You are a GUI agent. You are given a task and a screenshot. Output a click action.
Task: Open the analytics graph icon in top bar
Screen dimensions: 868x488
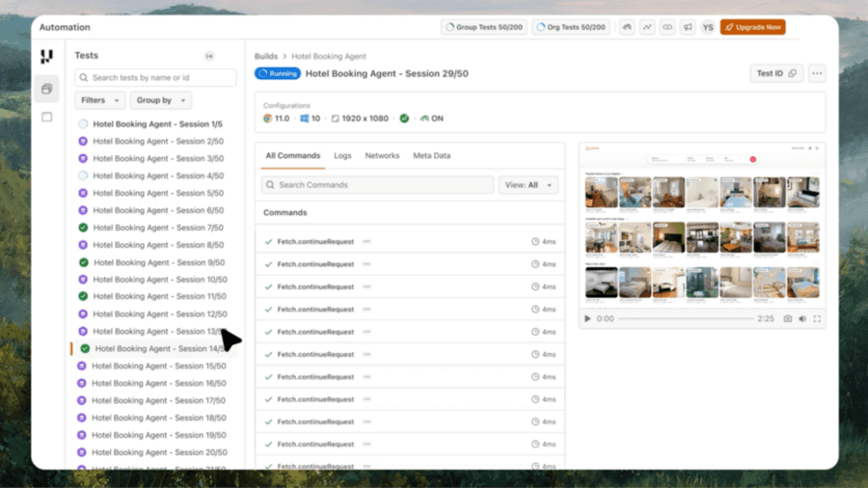[647, 27]
